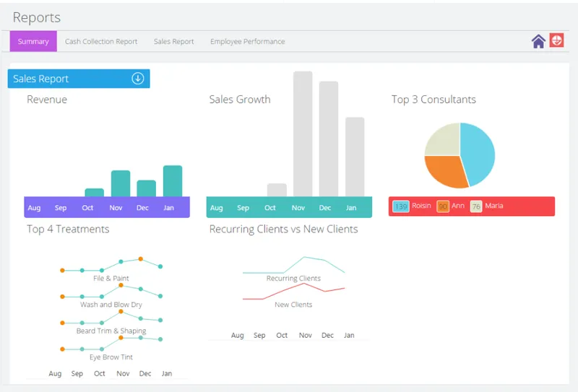This screenshot has width=578, height=392.
Task: Select the orange pie chart slice
Action: tap(444, 170)
